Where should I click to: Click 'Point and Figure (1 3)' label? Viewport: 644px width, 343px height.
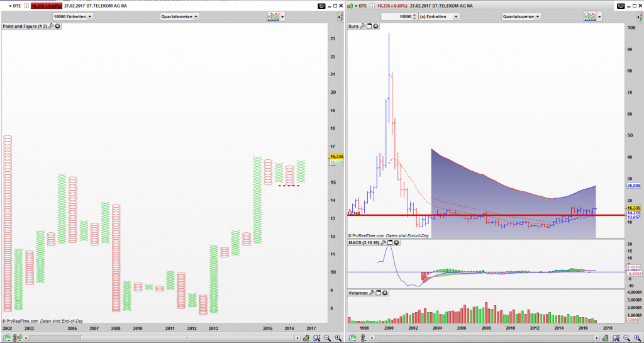click(25, 26)
